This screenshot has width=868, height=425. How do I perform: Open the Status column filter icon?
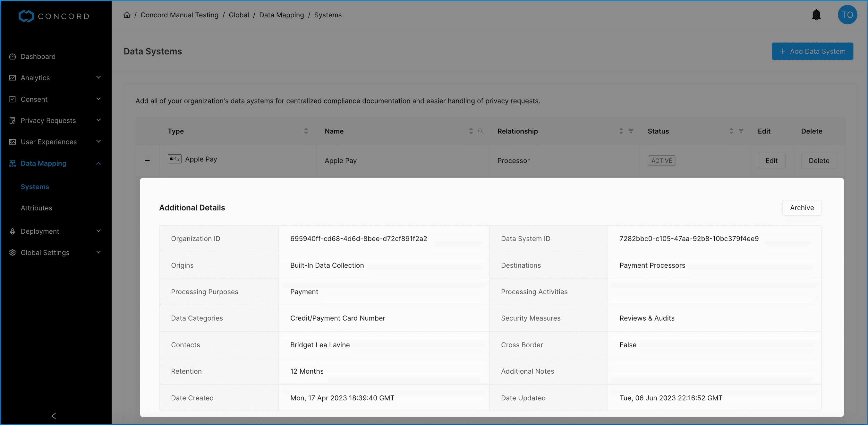point(741,131)
